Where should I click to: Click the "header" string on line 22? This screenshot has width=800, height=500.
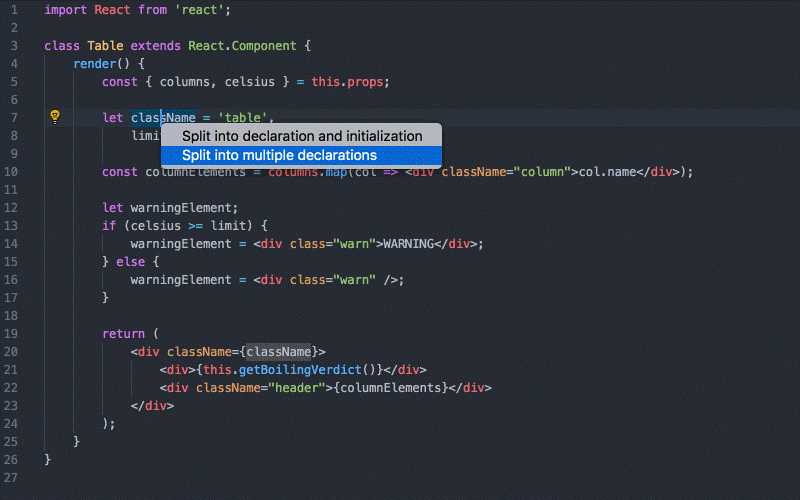coord(297,388)
